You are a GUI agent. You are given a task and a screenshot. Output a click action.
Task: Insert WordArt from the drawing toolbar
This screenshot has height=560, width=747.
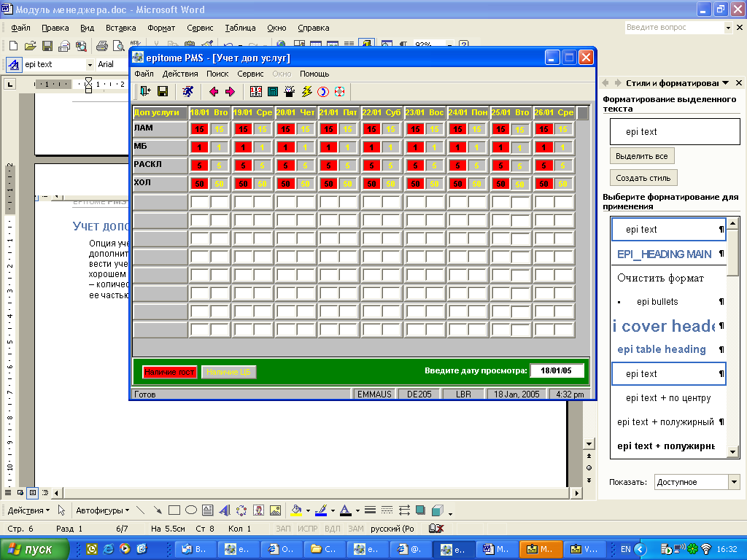pyautogui.click(x=225, y=510)
